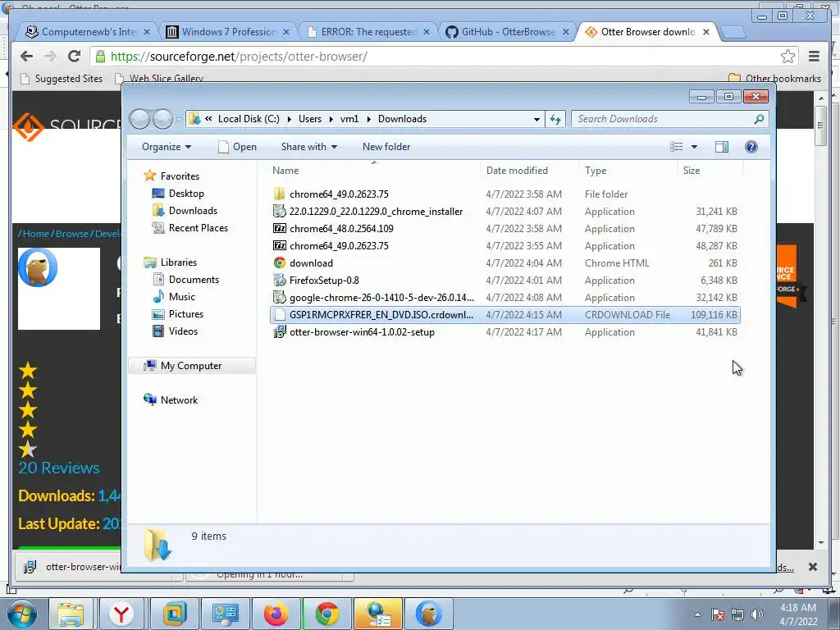Select Downloads under Favorites
Image resolution: width=840 pixels, height=630 pixels.
[x=185, y=211]
